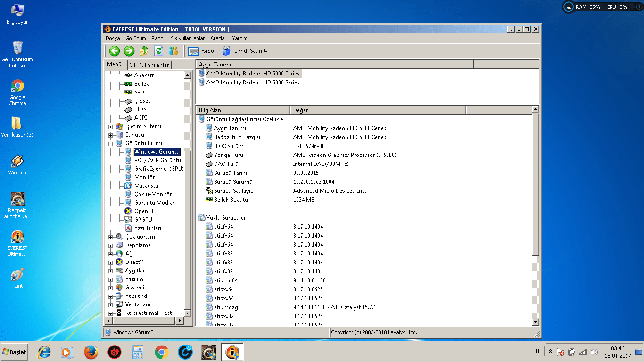Open the SPD tree entry
Viewport: 644px width, 362px height.
pos(139,92)
